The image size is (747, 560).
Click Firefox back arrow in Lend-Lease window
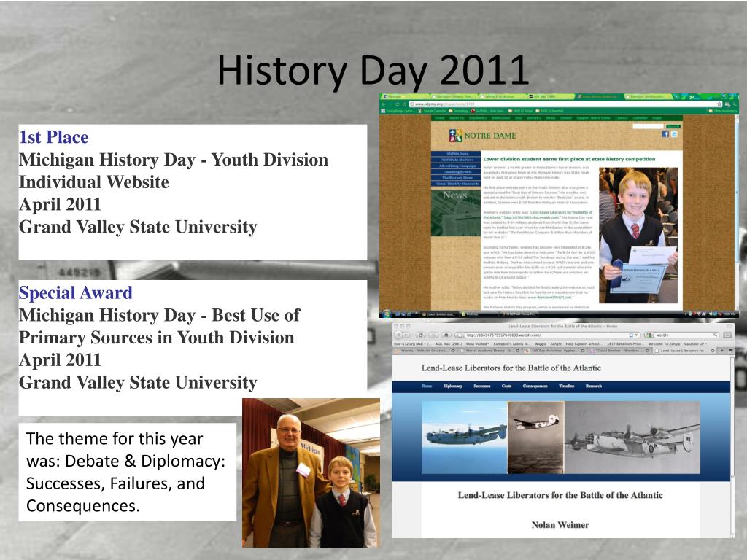[x=398, y=335]
